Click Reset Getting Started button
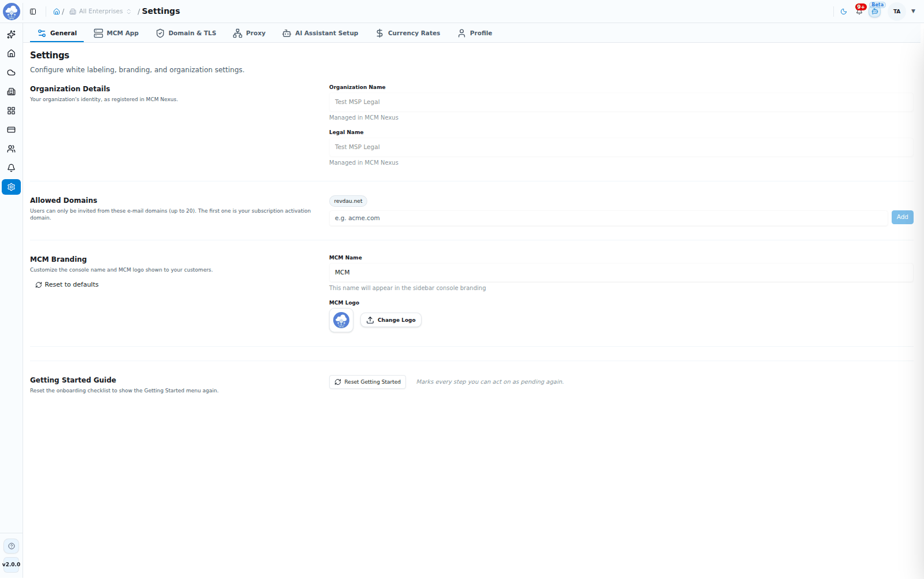 [x=367, y=382]
